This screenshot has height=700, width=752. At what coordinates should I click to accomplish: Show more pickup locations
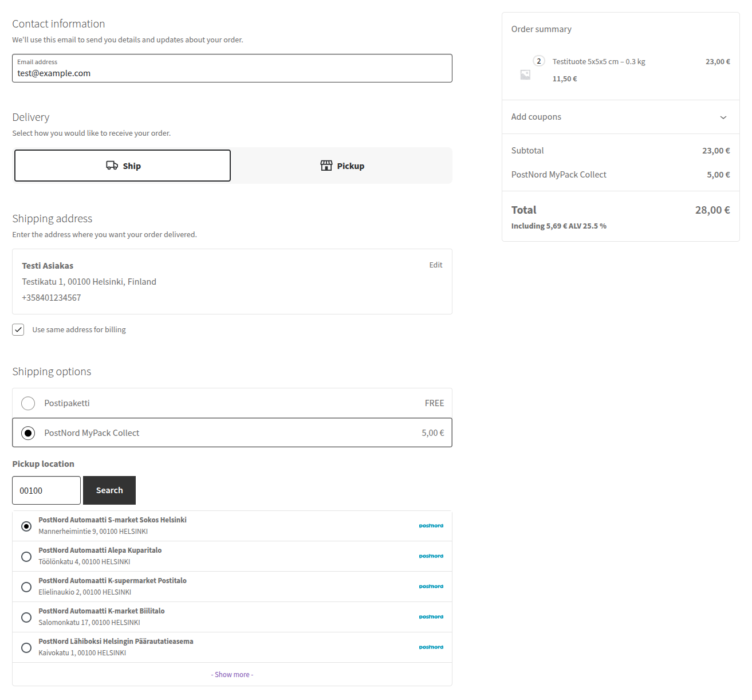click(x=232, y=675)
